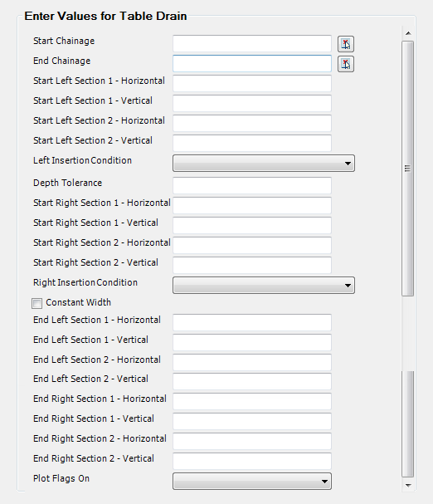Focus End Left Section 1 - Horizontal field
This screenshot has width=433, height=504.
pyautogui.click(x=252, y=323)
